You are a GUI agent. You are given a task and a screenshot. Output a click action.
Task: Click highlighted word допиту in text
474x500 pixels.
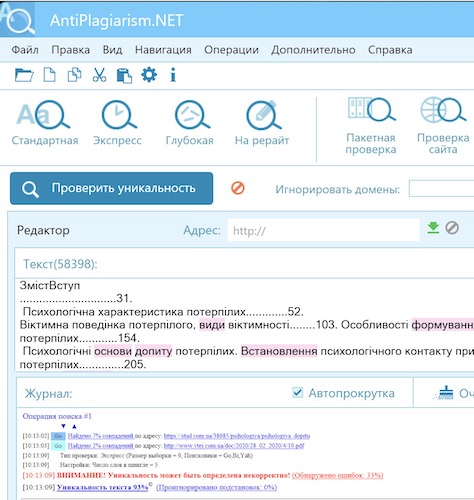(154, 351)
